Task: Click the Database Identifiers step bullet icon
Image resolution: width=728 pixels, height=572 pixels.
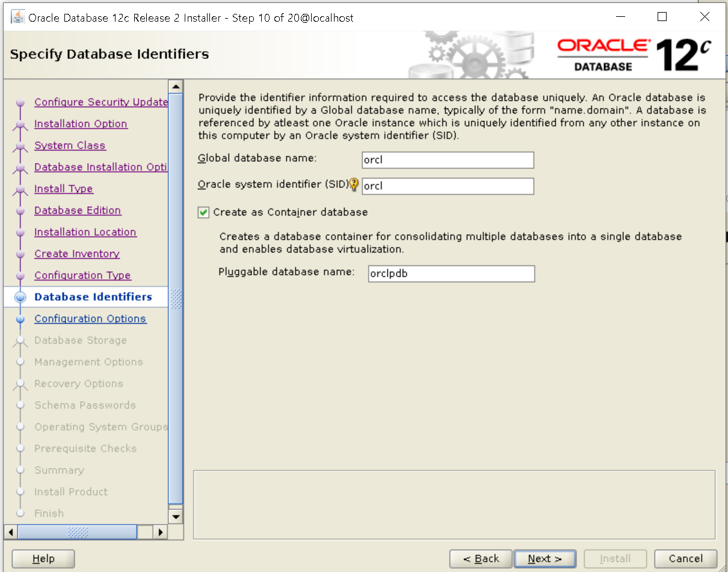Action: tap(20, 297)
